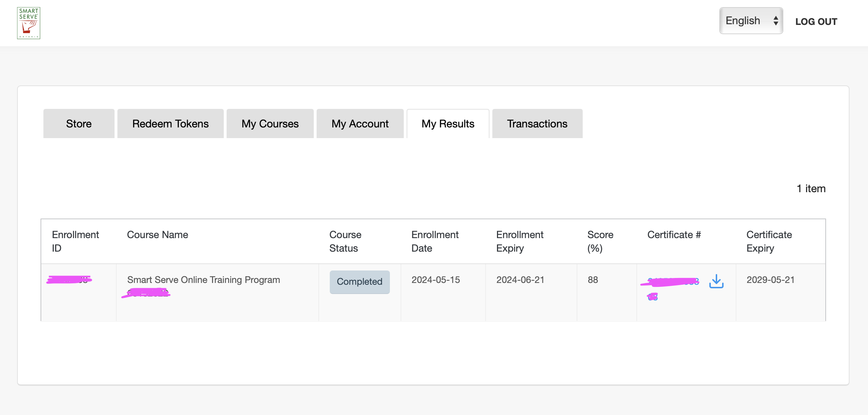The image size is (868, 415).
Task: Select the My Account tab
Action: coord(360,124)
